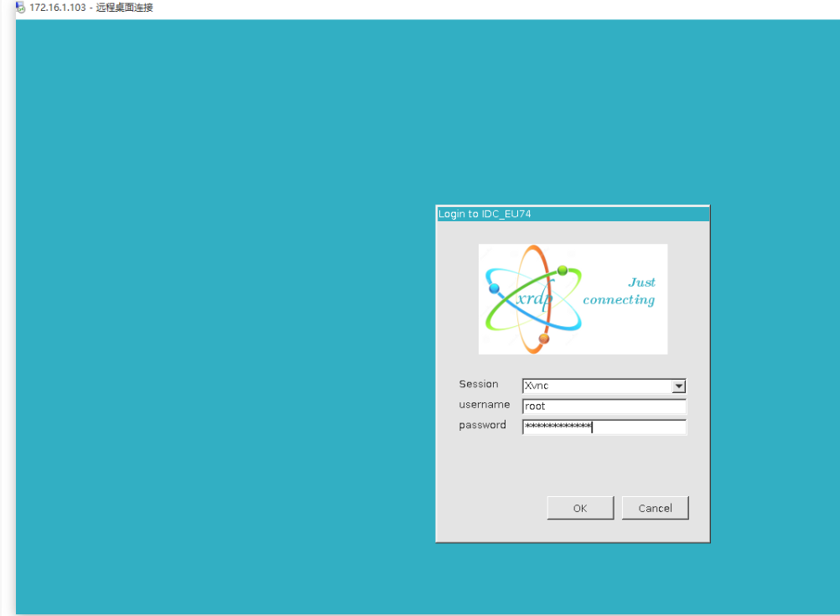The height and width of the screenshot is (616, 840).
Task: Click the masked password characters
Action: [x=557, y=427]
